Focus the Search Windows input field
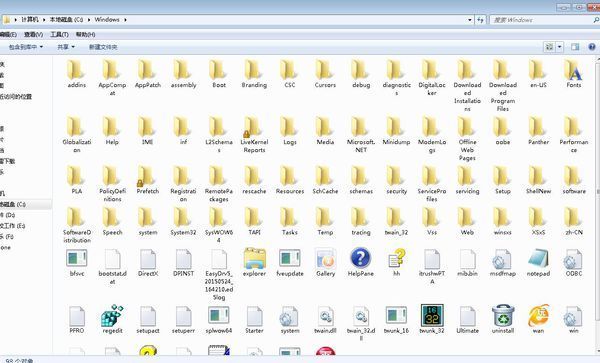Image resolution: width=600 pixels, height=363 pixels. point(540,20)
